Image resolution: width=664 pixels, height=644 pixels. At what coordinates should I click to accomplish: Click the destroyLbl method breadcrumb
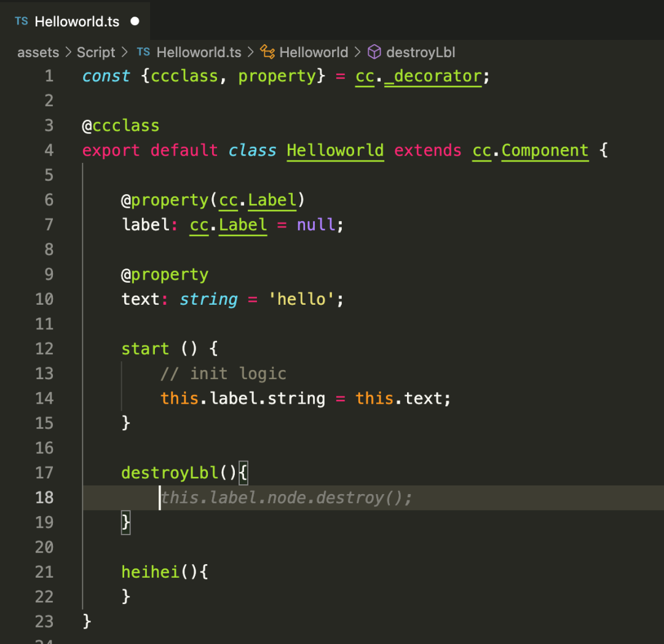click(x=421, y=52)
